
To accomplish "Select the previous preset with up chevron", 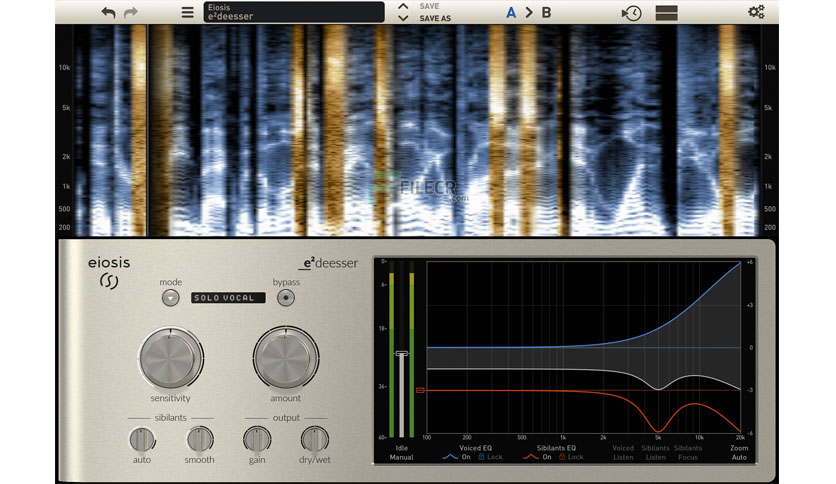I will (x=403, y=7).
